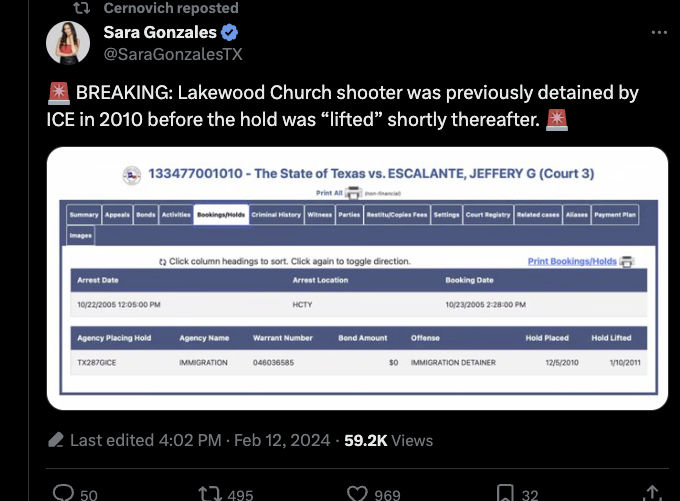Image resolution: width=680 pixels, height=501 pixels.
Task: Sort by the Arrest Location column heading
Action: 320,280
